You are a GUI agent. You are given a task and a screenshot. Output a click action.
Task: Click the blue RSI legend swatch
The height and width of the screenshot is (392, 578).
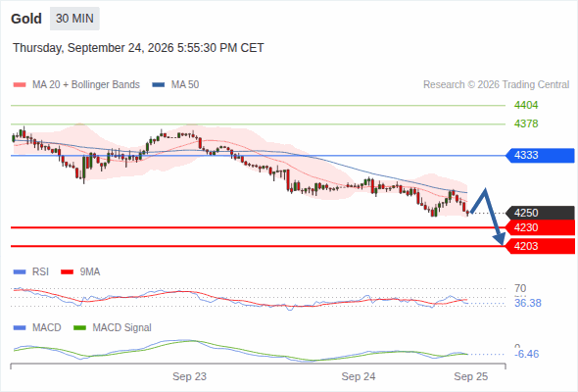click(x=20, y=272)
